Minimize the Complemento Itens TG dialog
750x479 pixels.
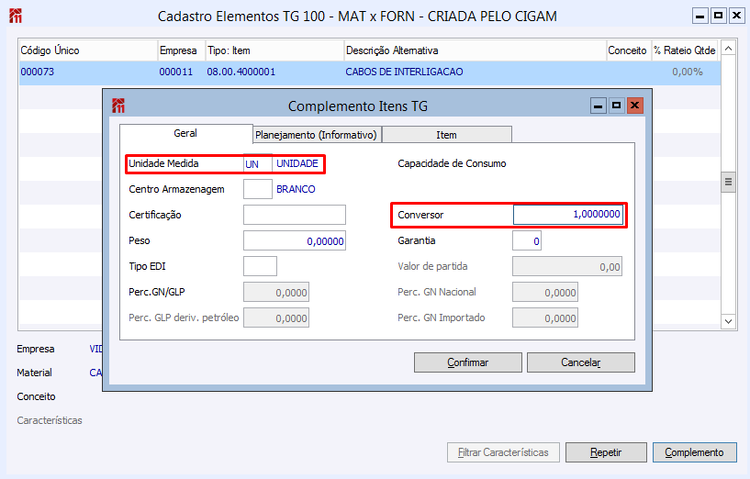coord(598,105)
